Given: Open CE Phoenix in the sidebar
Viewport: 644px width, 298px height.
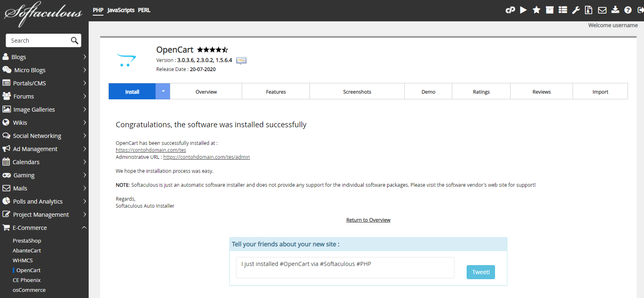Looking at the screenshot, I should 27,280.
